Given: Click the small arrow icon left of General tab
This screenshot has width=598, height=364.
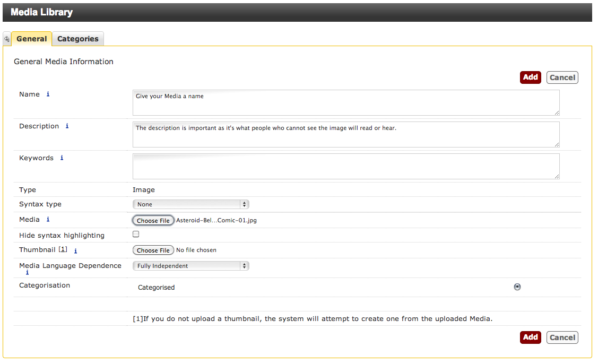Looking at the screenshot, I should point(7,39).
